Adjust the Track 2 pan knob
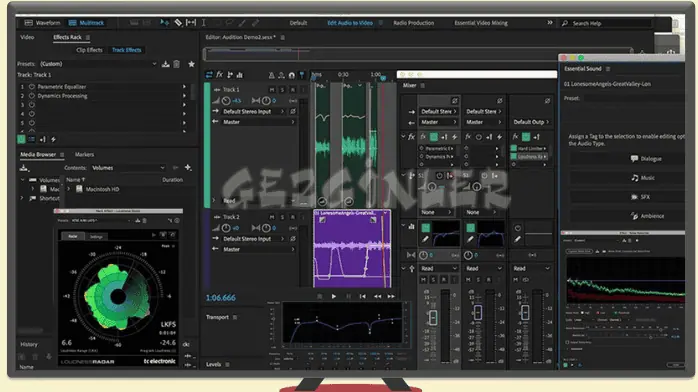The height and width of the screenshot is (392, 698). pyautogui.click(x=266, y=228)
